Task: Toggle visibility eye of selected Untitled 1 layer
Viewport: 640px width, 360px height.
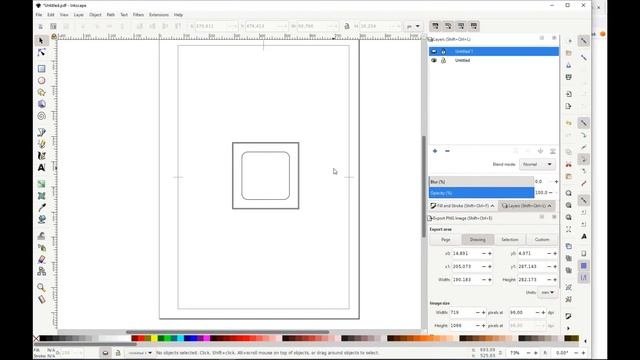Action: tap(434, 51)
